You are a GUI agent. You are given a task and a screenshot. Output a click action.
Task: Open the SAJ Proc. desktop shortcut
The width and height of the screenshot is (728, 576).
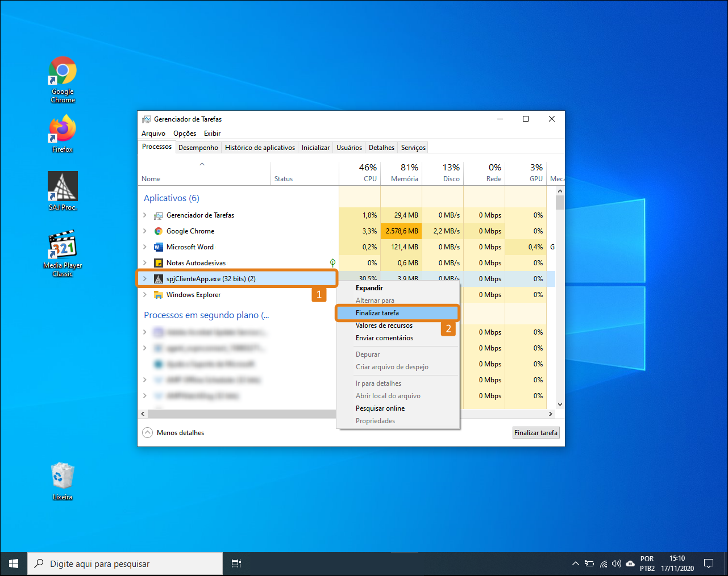[x=63, y=191]
